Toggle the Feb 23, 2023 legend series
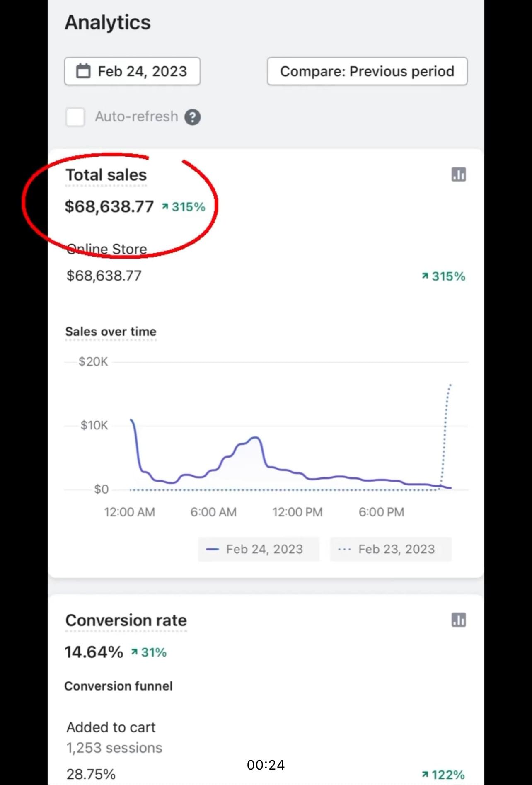 [x=390, y=549]
